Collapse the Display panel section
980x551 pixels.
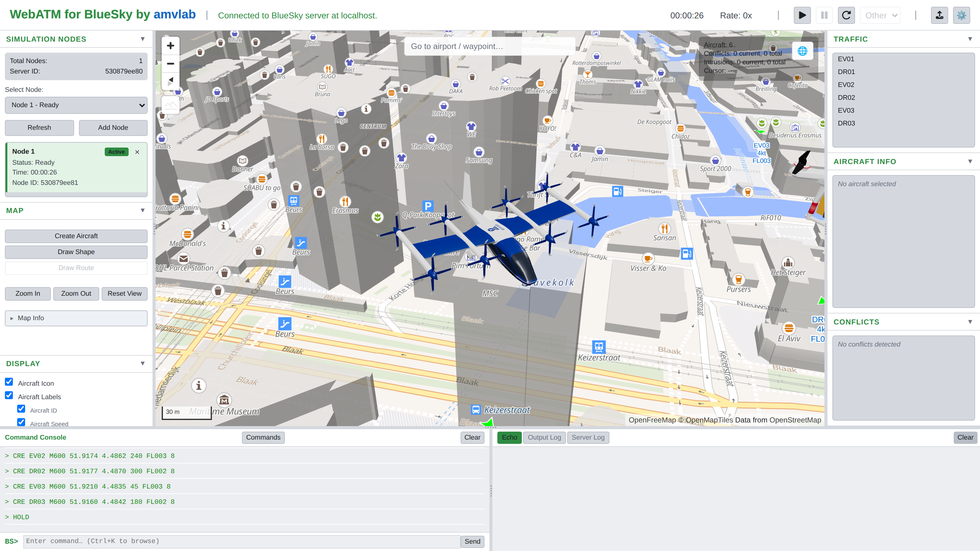[142, 363]
